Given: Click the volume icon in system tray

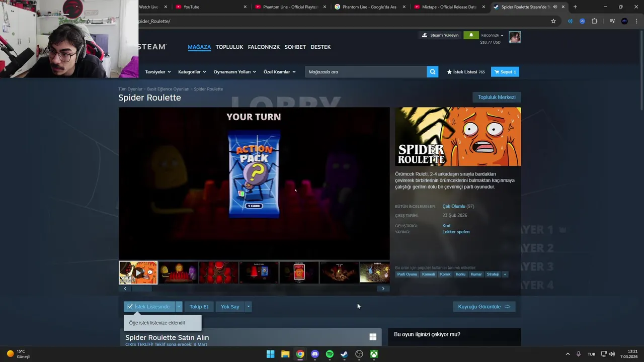Looking at the screenshot, I should (612, 354).
